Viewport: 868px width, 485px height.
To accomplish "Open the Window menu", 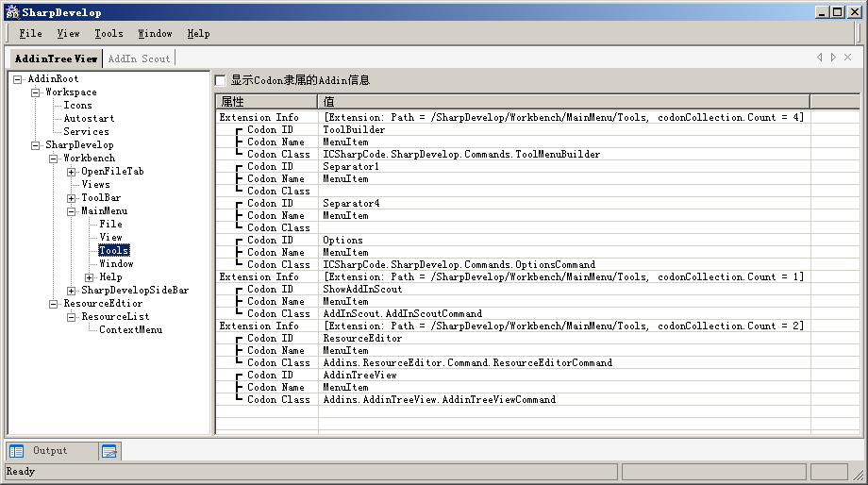I will [155, 34].
